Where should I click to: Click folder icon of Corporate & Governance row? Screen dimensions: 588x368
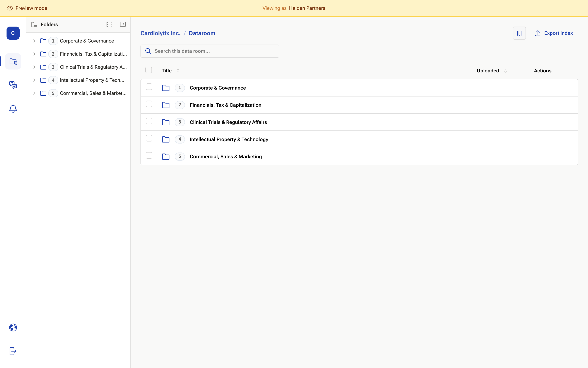coord(166,88)
